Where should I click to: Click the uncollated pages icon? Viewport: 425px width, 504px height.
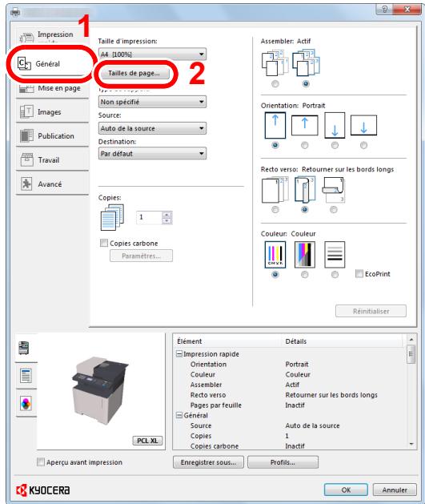click(x=275, y=62)
